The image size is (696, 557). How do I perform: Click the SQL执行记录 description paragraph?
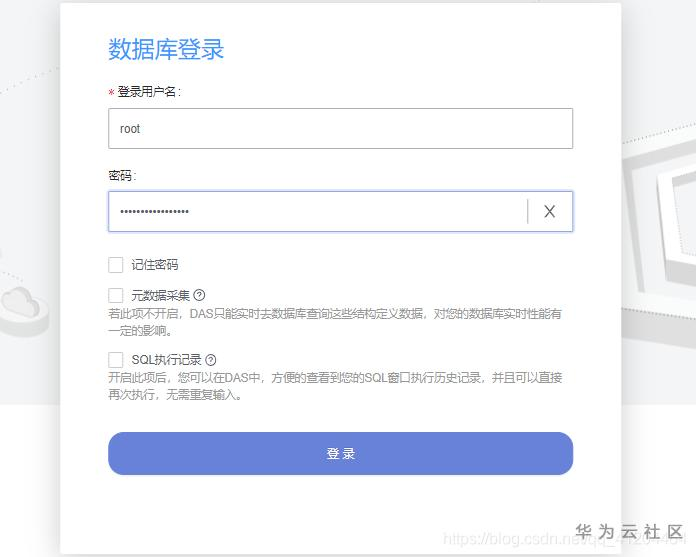pyautogui.click(x=335, y=385)
